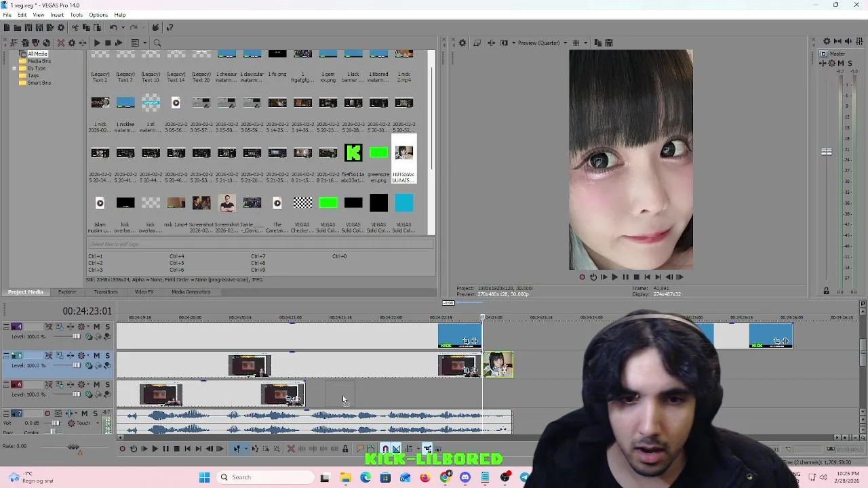Click Media Properties gear in Project Media toolbar
Image resolution: width=868 pixels, height=488 pixels.
(x=72, y=43)
